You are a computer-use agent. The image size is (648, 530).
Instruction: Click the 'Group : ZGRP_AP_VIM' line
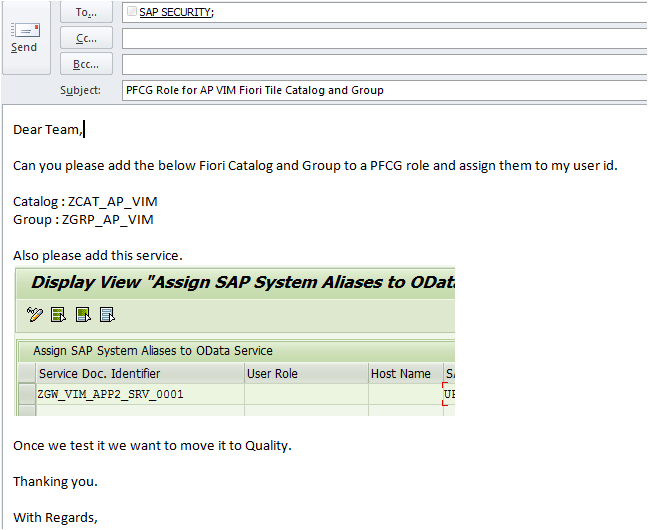83,220
